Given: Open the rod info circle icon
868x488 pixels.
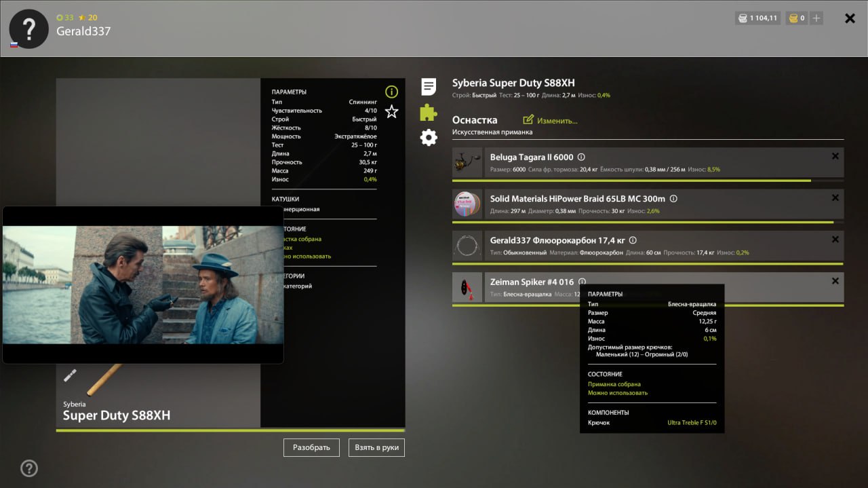Looking at the screenshot, I should [x=391, y=92].
